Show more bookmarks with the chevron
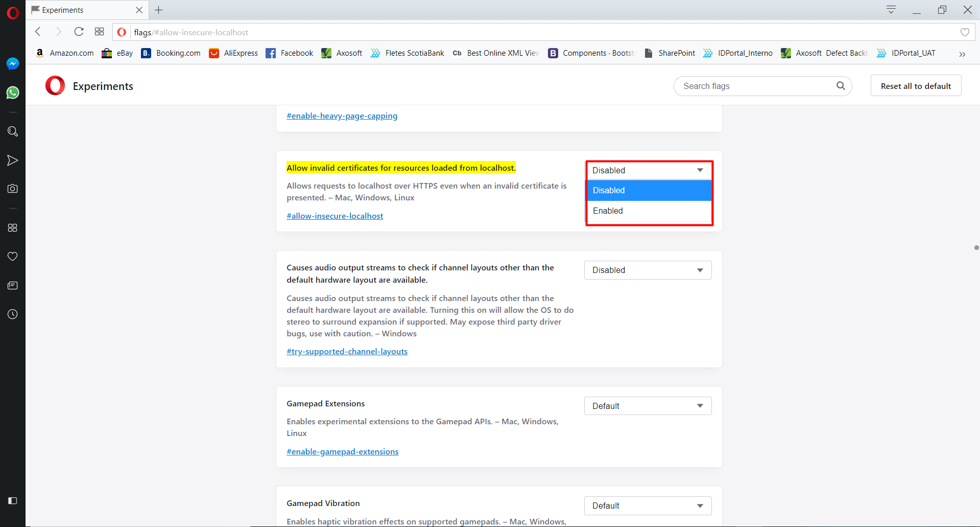This screenshot has width=980, height=527. (962, 54)
